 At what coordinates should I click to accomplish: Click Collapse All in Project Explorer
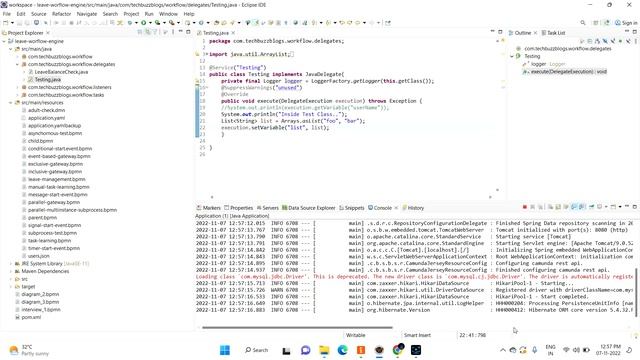[140, 32]
